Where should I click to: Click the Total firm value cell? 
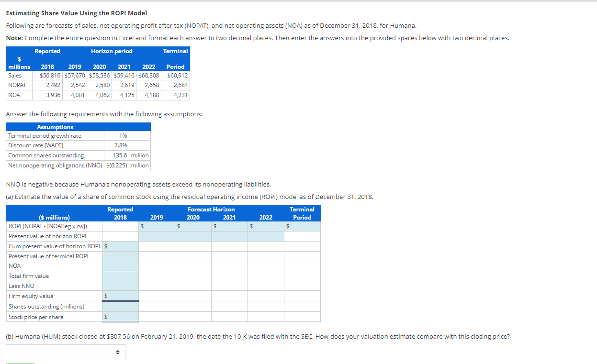121,275
